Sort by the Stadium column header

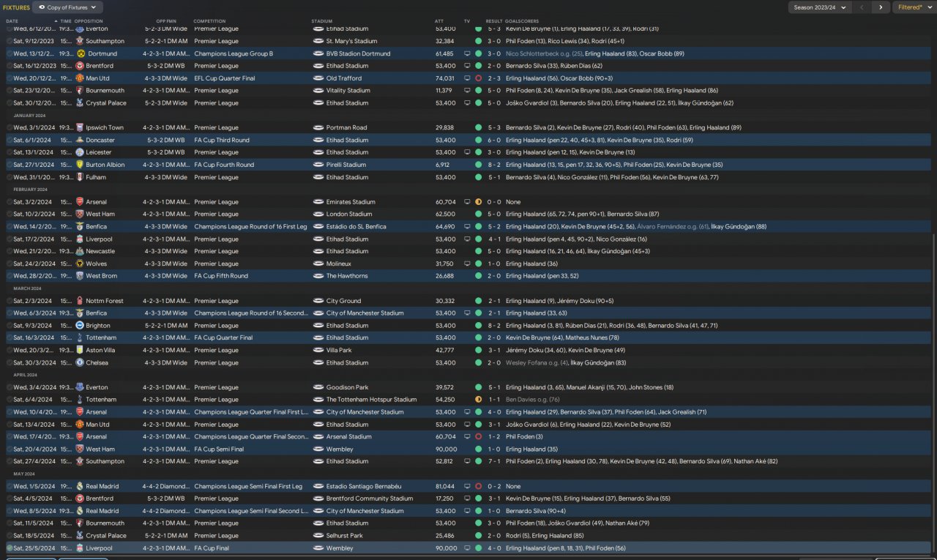tap(322, 21)
